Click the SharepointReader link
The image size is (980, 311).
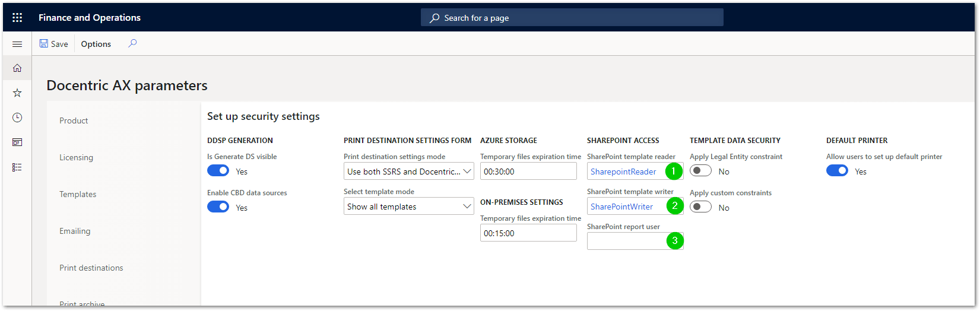coord(623,172)
